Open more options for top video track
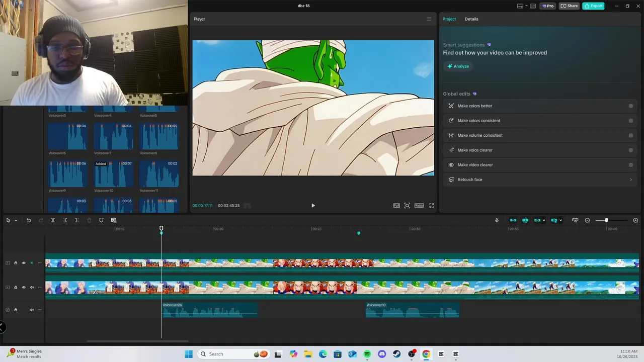 (x=40, y=263)
